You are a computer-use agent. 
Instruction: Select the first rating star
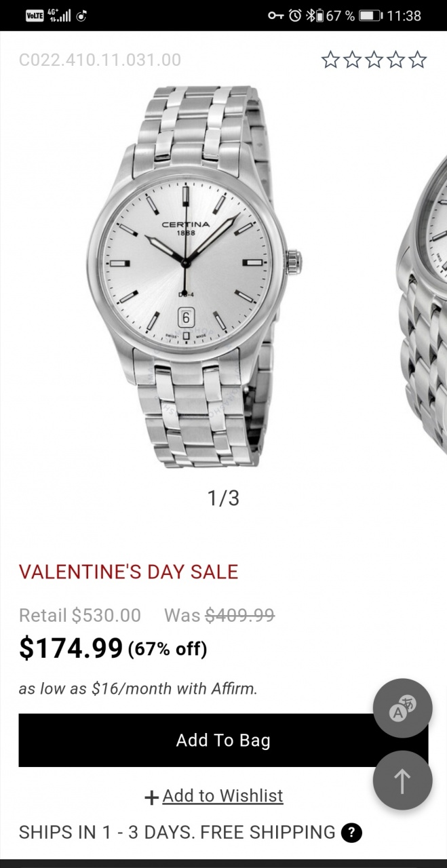click(330, 60)
